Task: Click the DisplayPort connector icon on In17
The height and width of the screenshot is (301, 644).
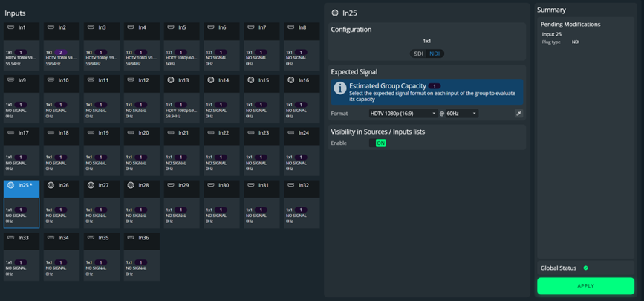Action: pos(10,133)
